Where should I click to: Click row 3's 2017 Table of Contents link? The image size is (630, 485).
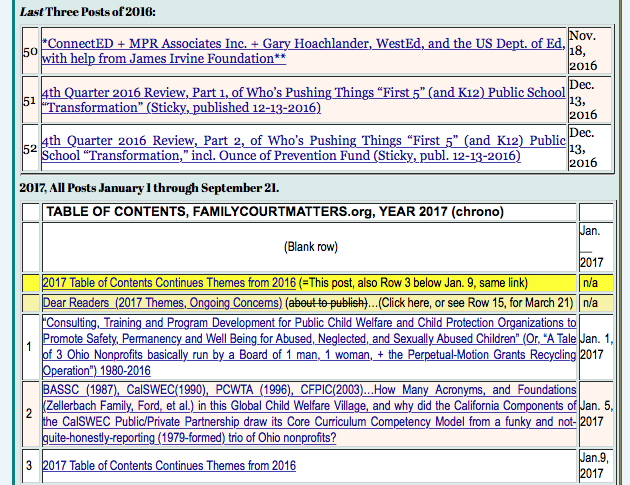tap(169, 465)
